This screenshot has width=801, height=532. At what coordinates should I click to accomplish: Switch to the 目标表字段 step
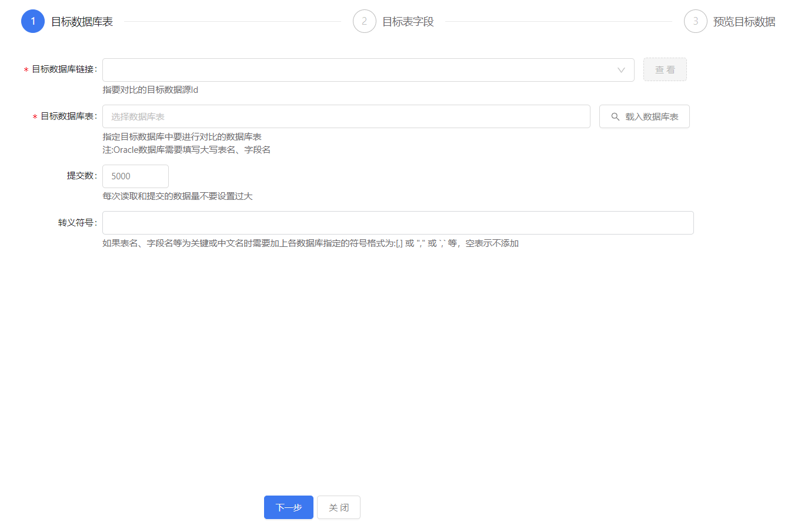point(408,22)
